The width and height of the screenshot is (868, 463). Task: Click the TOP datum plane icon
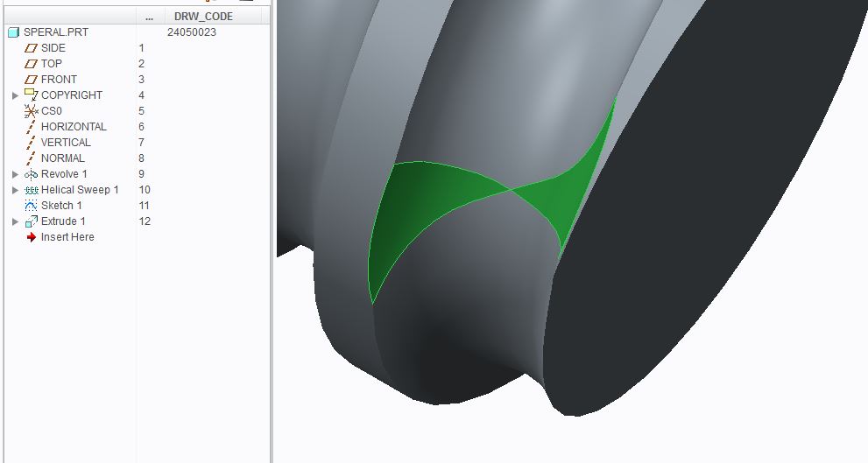31,64
